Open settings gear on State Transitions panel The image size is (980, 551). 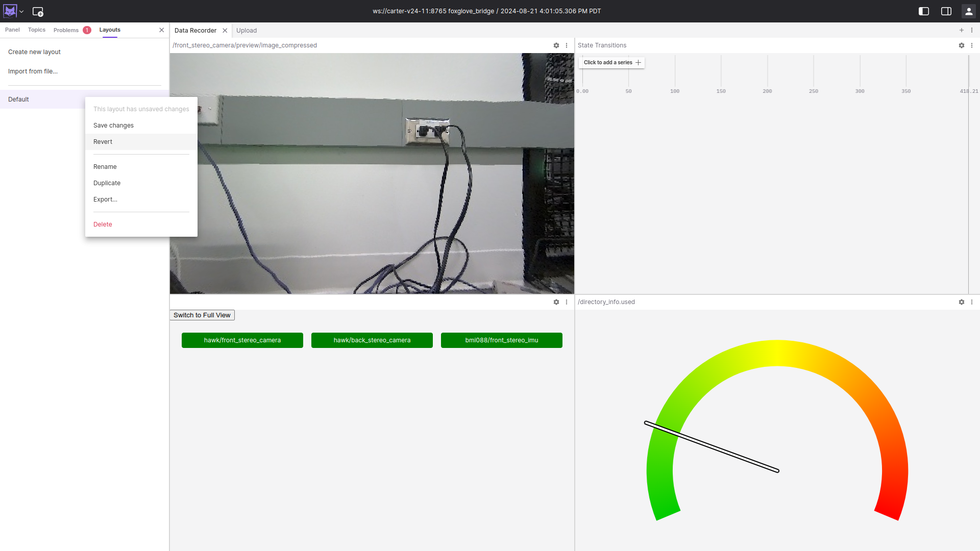[x=962, y=45]
